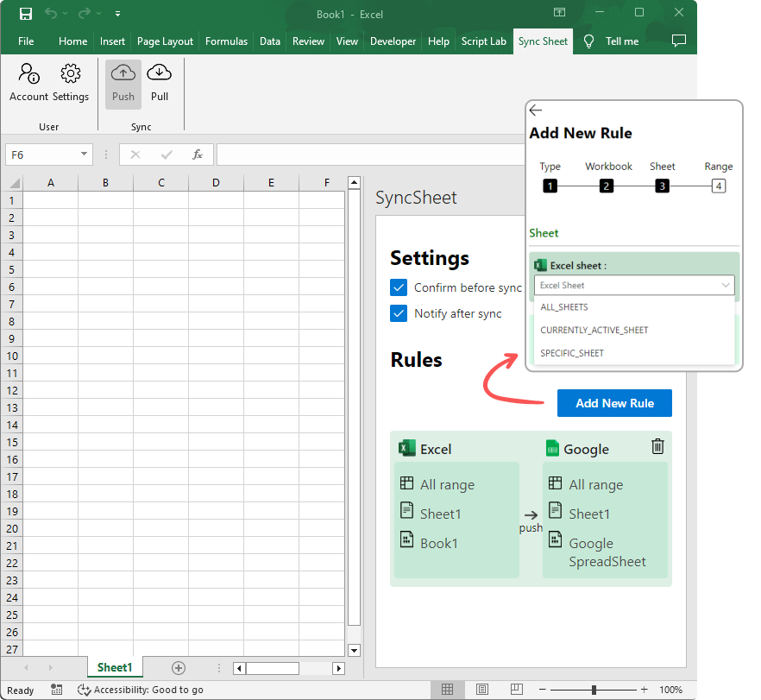This screenshot has height=700, width=761.
Task: Switch to Normal view icon
Action: tap(448, 690)
